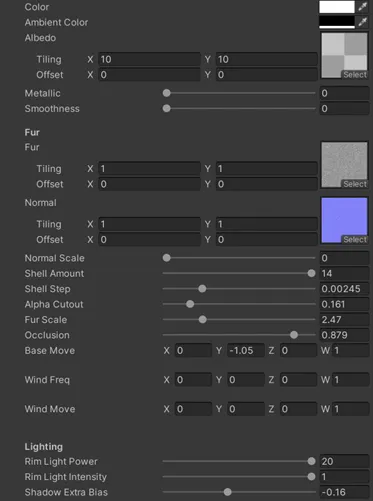The image size is (373, 501).
Task: Click the Fur Scale value field 2.47
Action: tap(344, 319)
